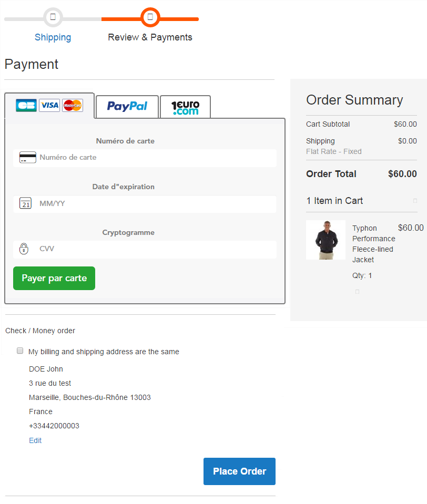Viewport: 427px width, 504px height.
Task: Click the Edit billing address link
Action: [x=35, y=440]
